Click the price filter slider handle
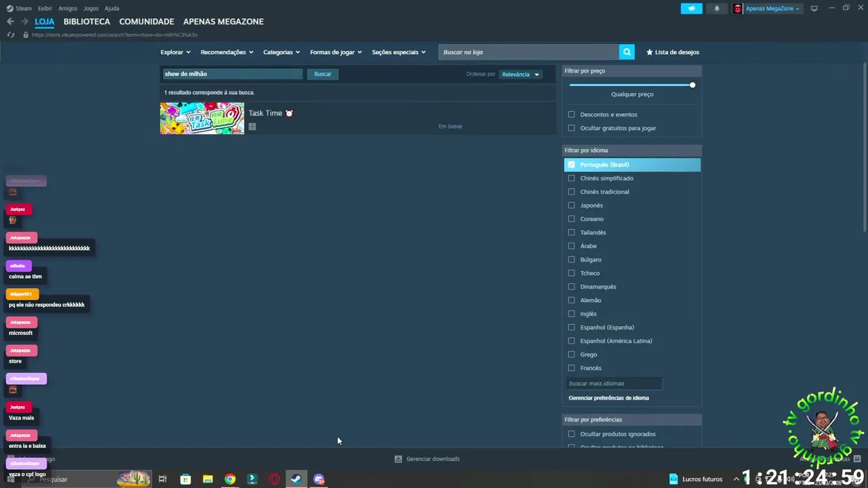 [692, 85]
